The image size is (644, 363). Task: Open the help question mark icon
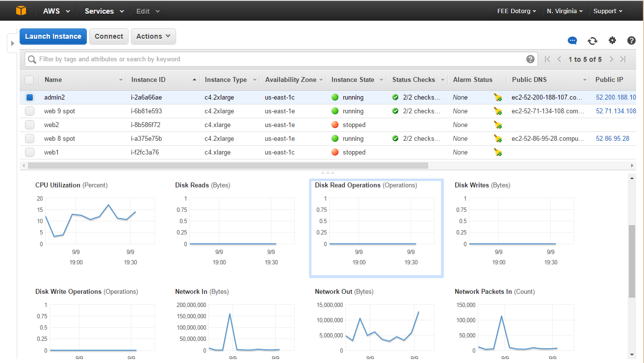(x=632, y=41)
